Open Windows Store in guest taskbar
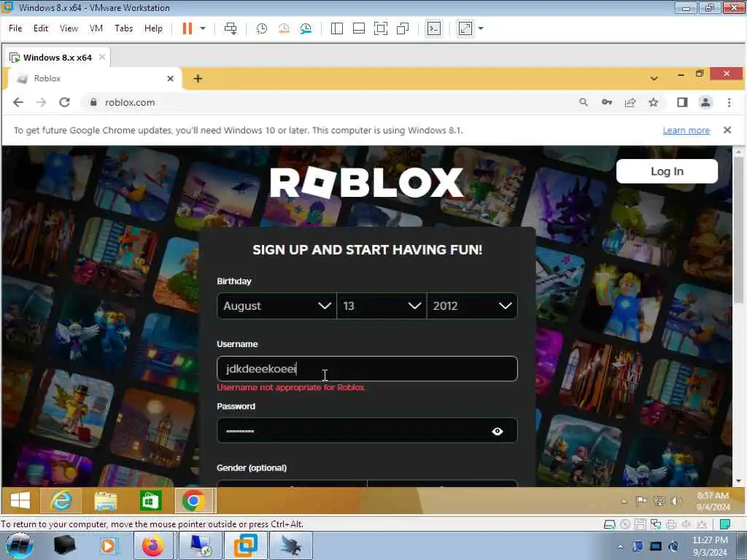 pyautogui.click(x=150, y=501)
